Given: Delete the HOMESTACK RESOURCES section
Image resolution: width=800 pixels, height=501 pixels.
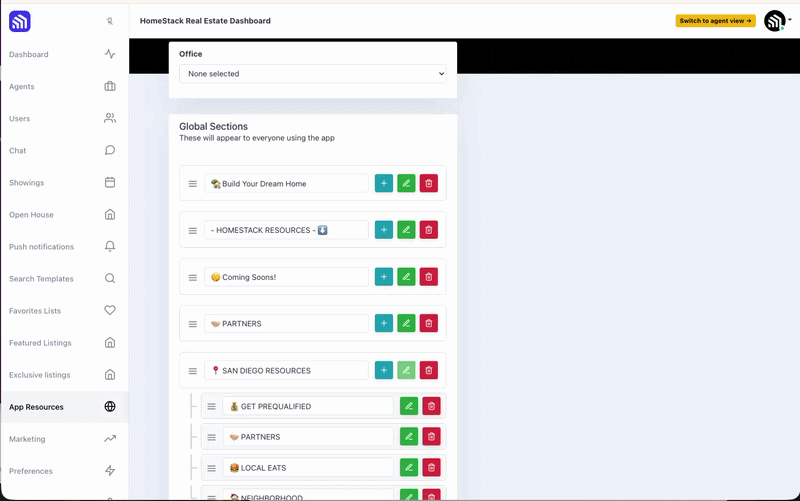Looking at the screenshot, I should coord(429,230).
